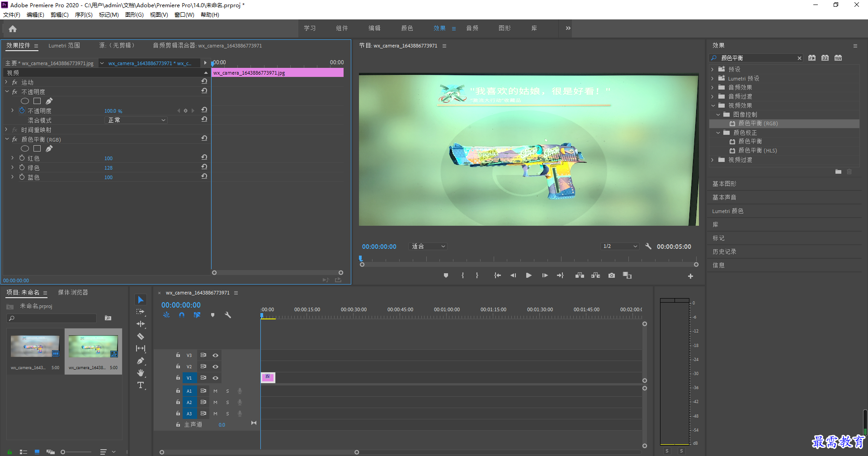Open the 窗口(W) menu

point(184,15)
